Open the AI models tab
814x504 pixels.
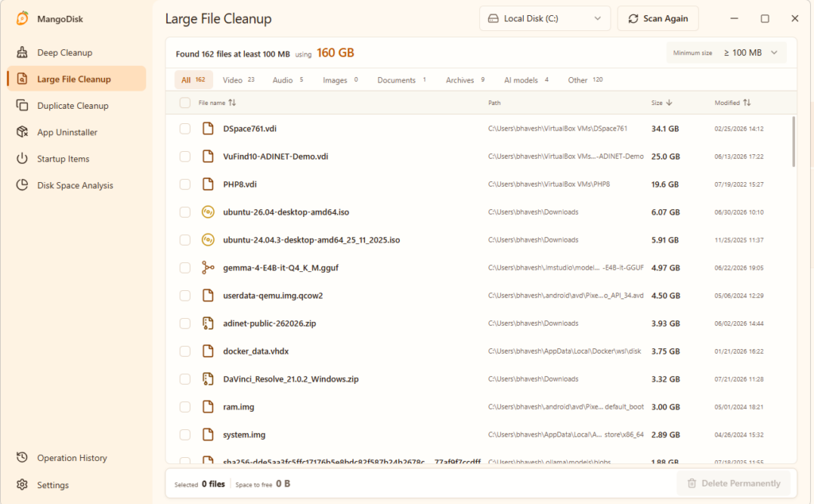coord(526,79)
